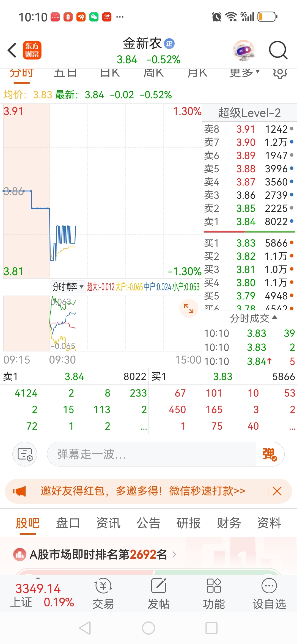Screen dimensions: 297x644
Task: Open the robot assistant avatar
Action: tap(244, 50)
